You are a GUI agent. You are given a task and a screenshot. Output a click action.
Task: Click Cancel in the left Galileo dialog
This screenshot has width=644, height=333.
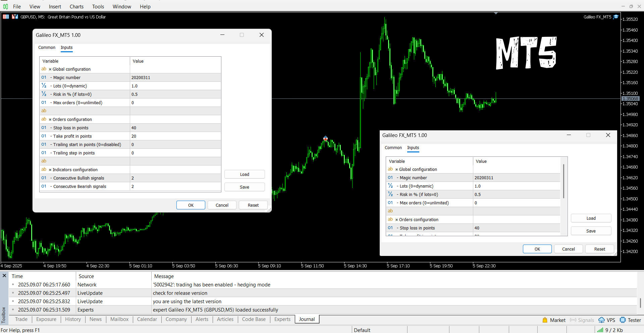click(222, 205)
